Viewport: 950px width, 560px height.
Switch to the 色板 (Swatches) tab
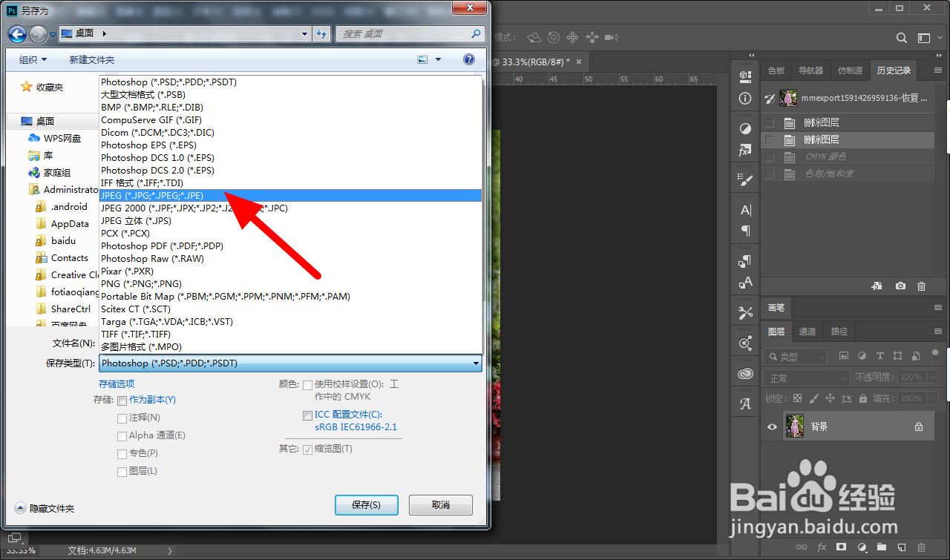pos(776,70)
